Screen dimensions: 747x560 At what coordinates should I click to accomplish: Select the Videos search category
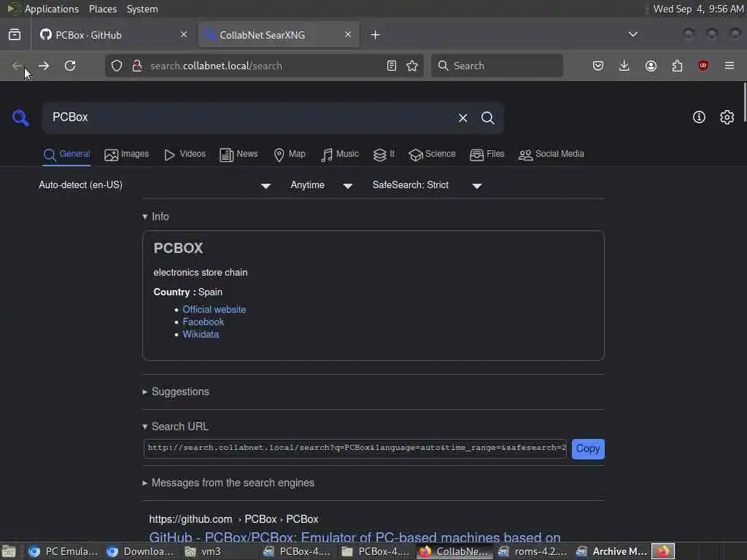[185, 155]
